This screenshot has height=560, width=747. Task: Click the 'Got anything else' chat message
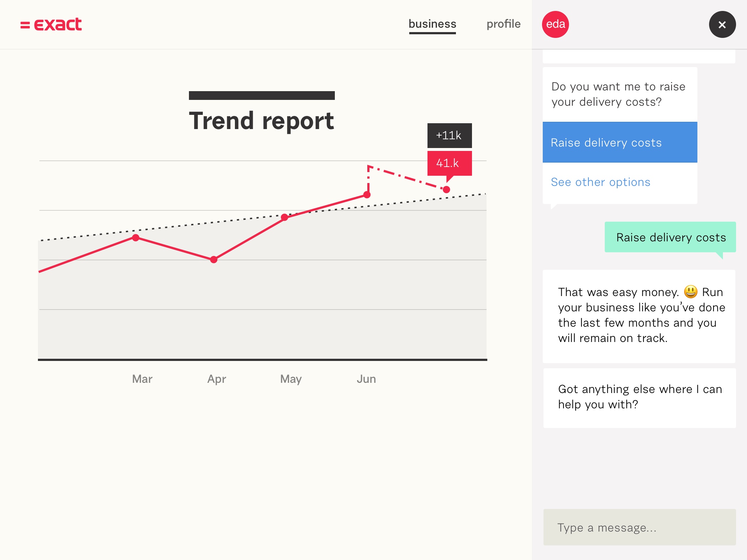point(639,397)
